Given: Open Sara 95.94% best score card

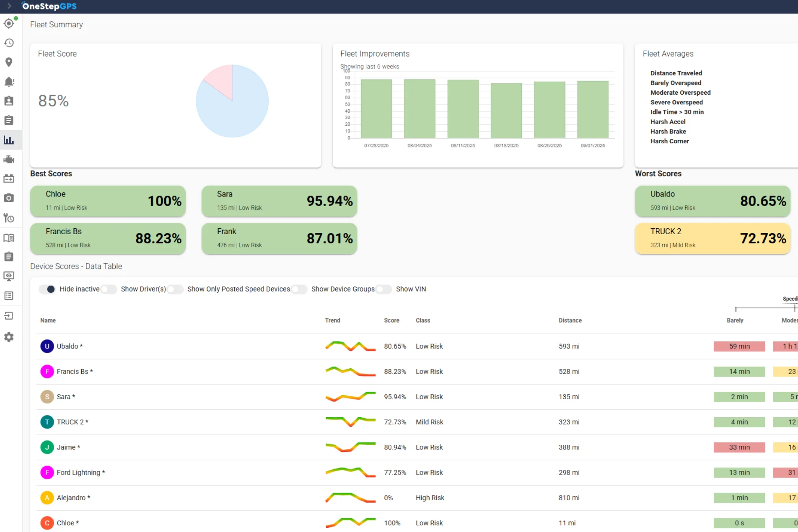Looking at the screenshot, I should (x=279, y=201).
